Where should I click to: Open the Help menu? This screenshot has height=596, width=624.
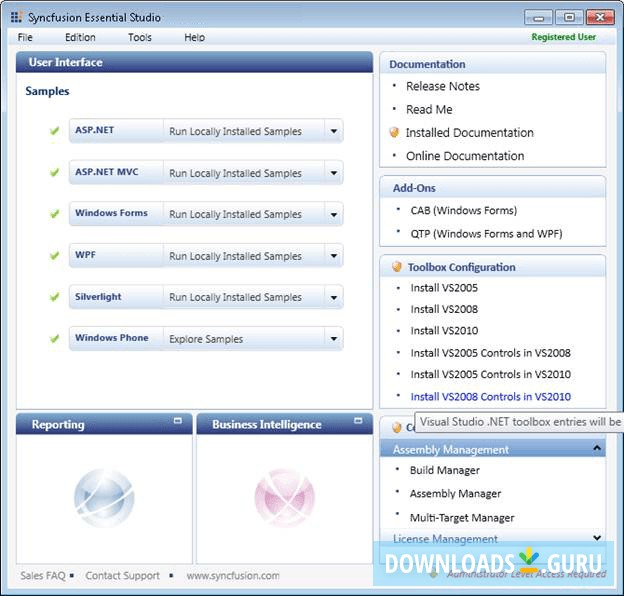point(194,37)
